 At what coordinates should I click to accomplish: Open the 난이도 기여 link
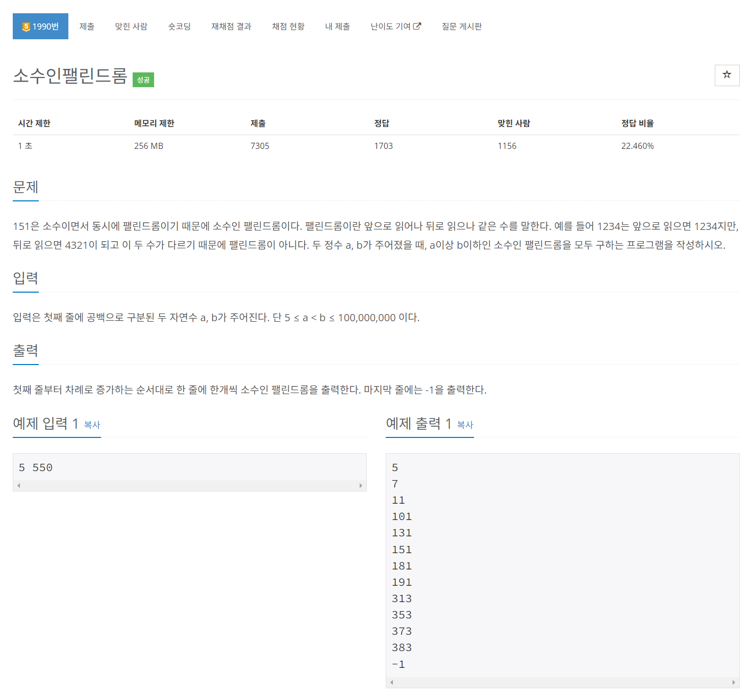[x=392, y=26]
